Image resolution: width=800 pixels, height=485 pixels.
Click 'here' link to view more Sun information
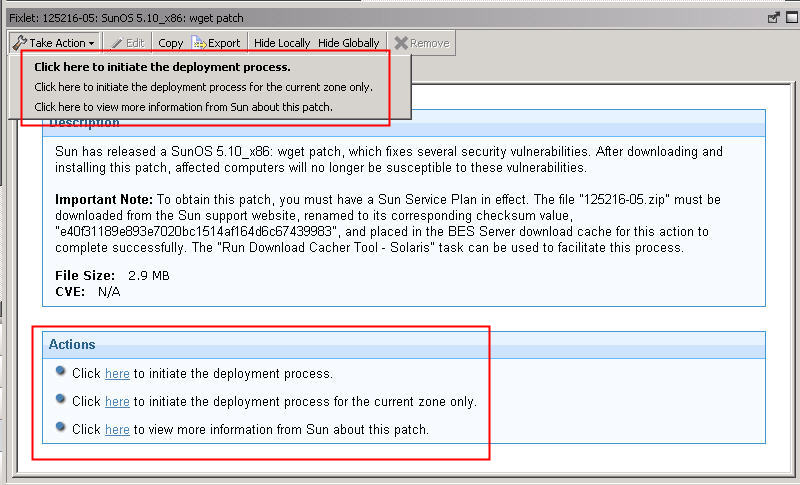[117, 429]
